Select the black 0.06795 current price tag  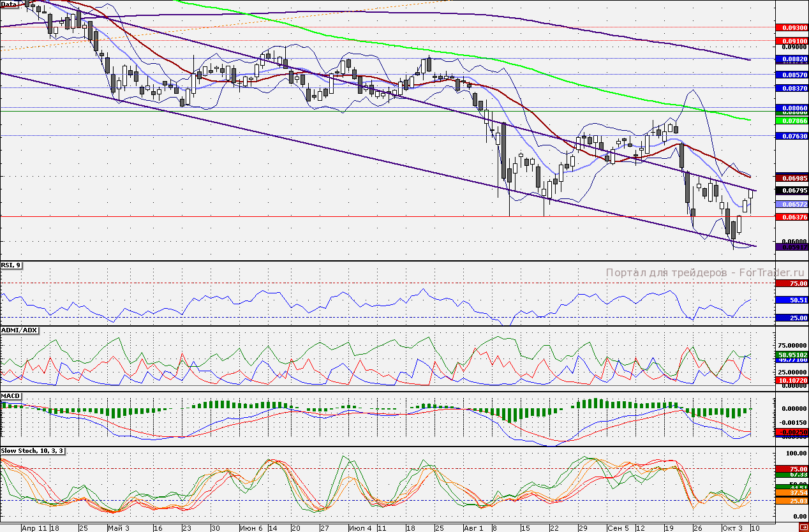point(791,190)
